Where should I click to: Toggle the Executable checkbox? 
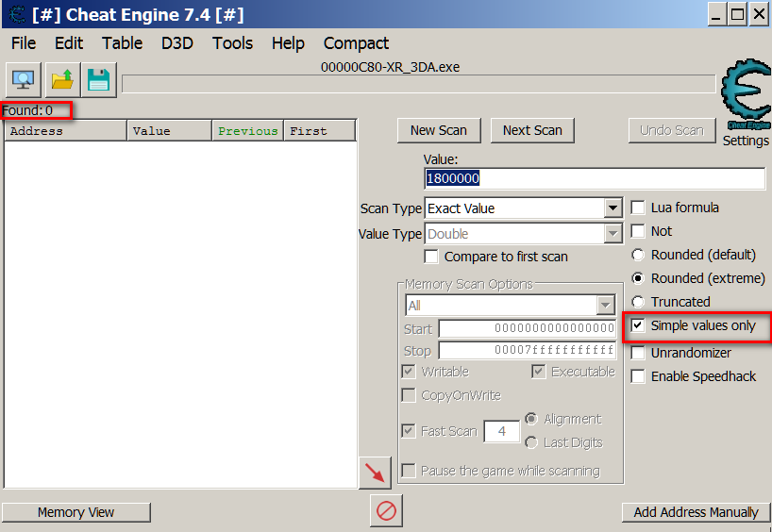[539, 372]
